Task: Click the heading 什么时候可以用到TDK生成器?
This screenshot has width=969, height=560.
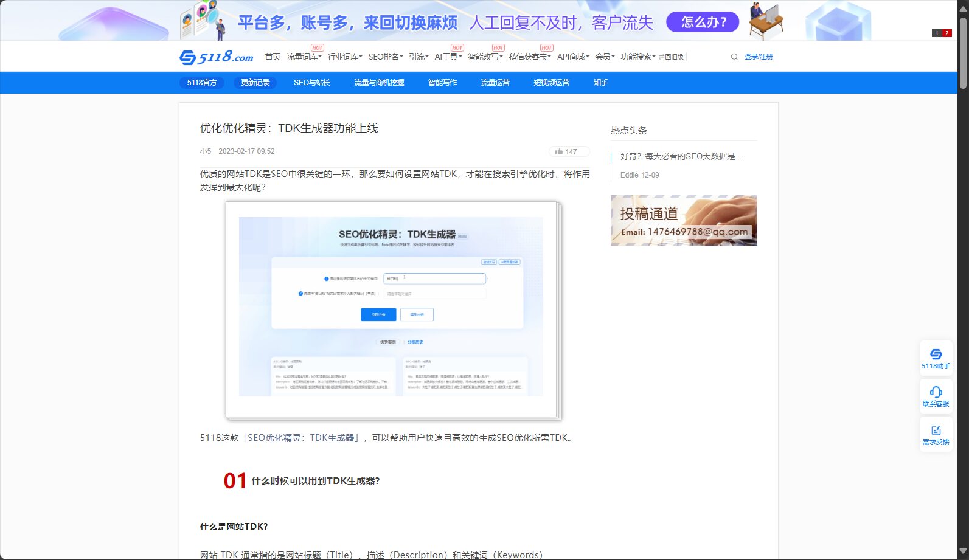Action: coord(315,481)
